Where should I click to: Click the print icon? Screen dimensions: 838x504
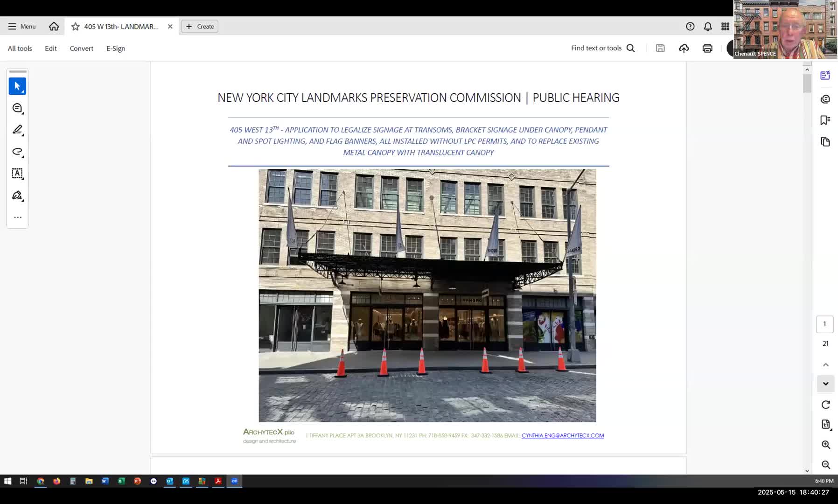tap(707, 48)
